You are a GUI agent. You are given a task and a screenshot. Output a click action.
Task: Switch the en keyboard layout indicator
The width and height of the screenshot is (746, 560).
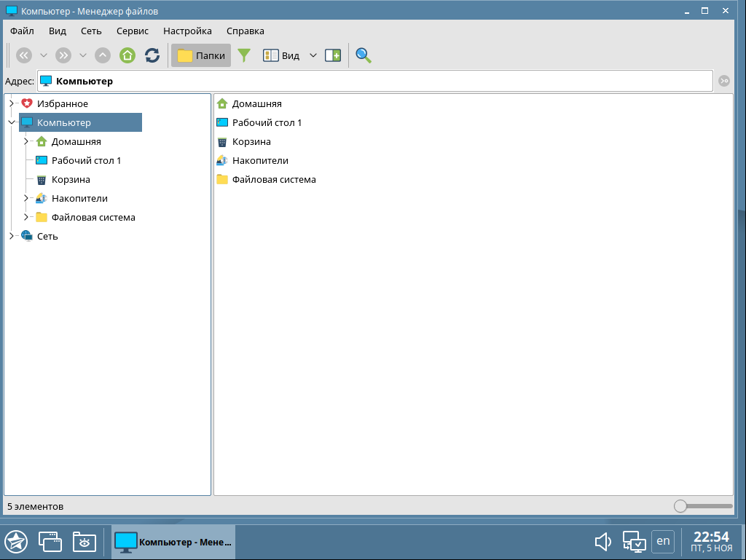pyautogui.click(x=663, y=540)
